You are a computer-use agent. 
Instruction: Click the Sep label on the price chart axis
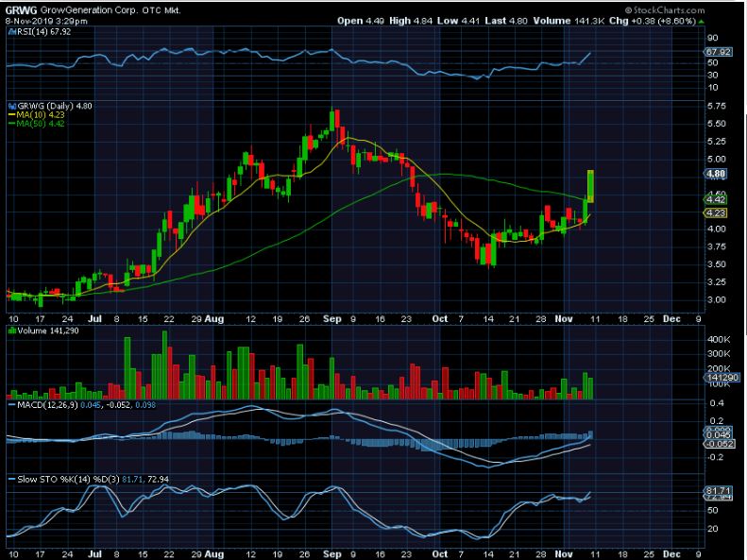[334, 320]
